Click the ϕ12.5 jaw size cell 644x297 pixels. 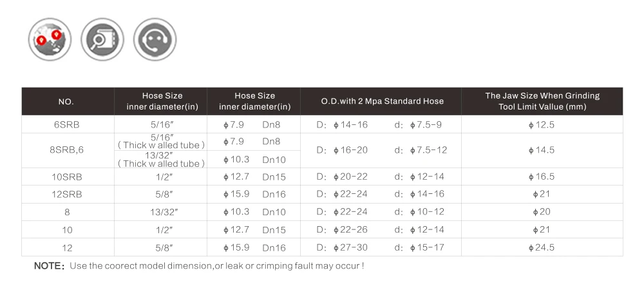542,124
